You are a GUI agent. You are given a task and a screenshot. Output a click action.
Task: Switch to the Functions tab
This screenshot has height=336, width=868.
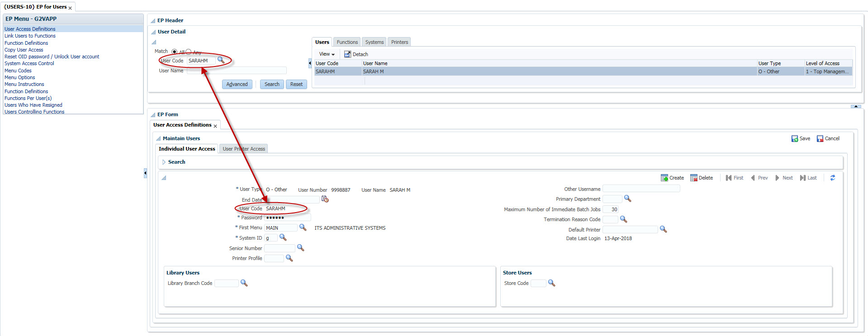click(347, 42)
